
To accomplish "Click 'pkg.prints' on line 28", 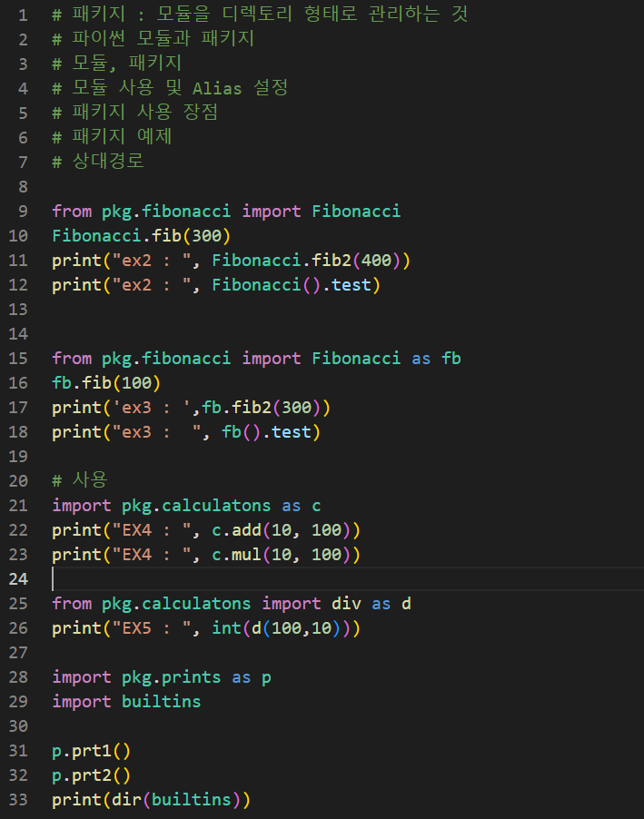I will 171,677.
